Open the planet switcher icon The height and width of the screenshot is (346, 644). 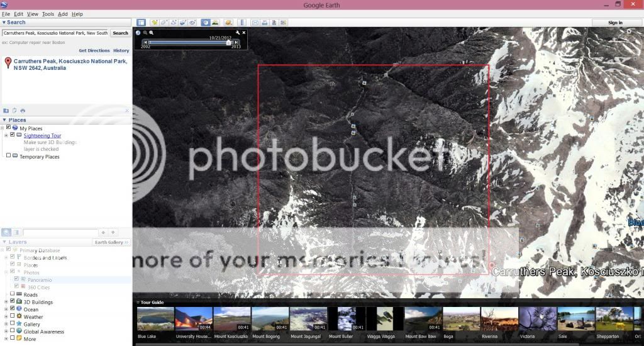pos(228,23)
